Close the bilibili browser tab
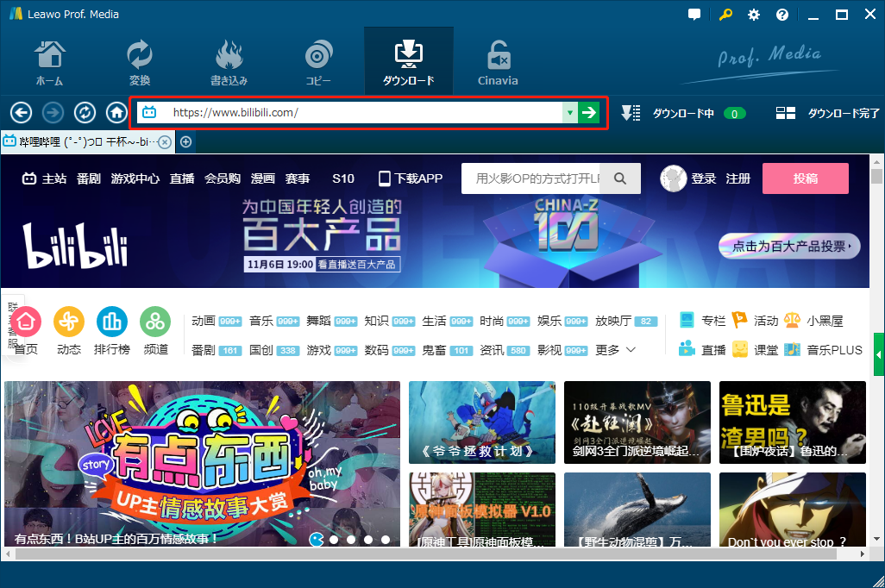This screenshot has height=588, width=885. (x=164, y=142)
